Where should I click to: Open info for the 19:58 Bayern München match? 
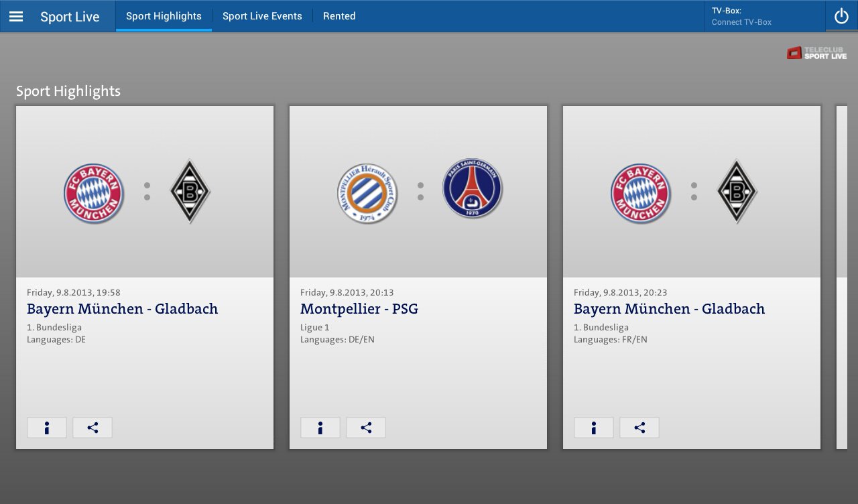(47, 428)
